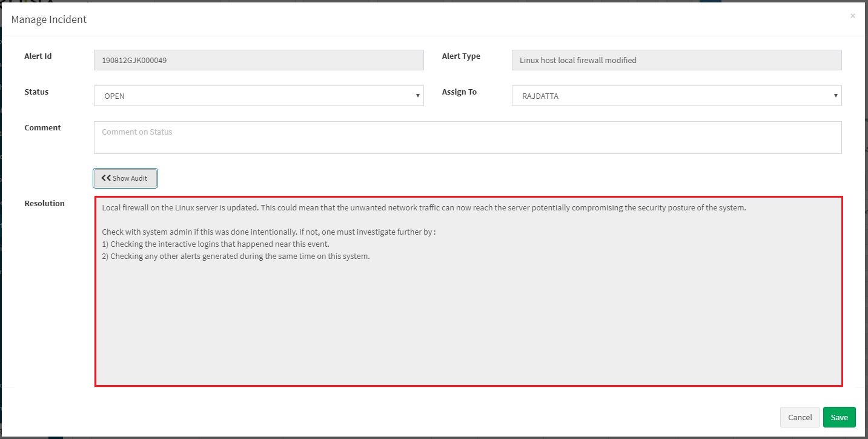Click the double-chevron icon on Show Audit
The image size is (868, 439).
point(106,178)
